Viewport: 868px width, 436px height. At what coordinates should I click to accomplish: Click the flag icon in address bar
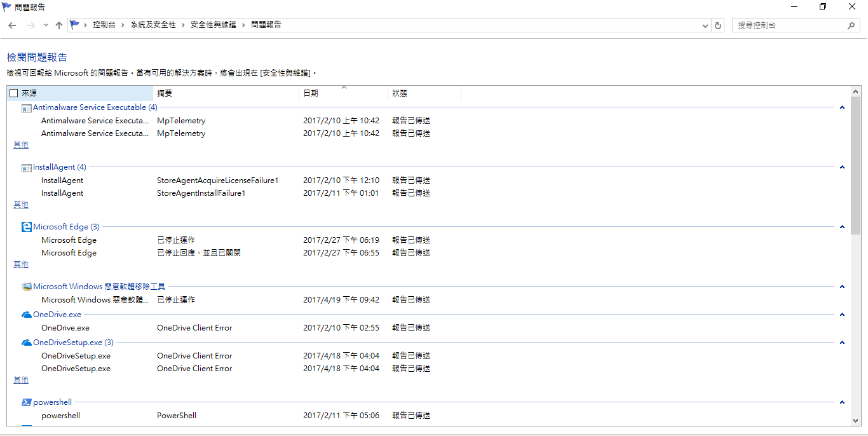[75, 25]
